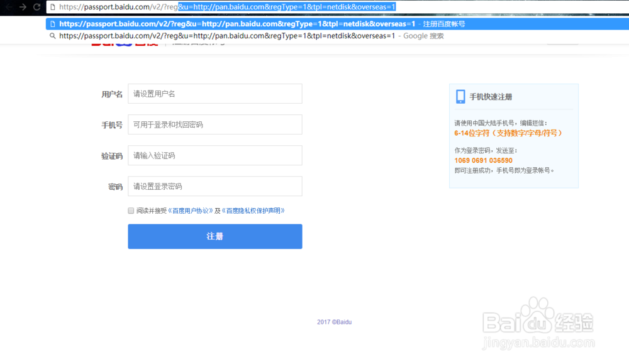
Task: Click the search magnifier icon in suggestions
Action: click(53, 36)
